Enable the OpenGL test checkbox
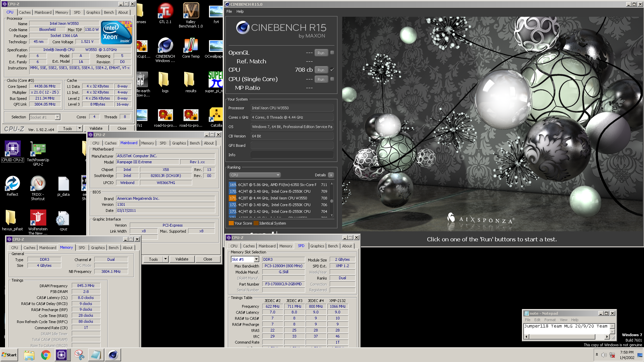This screenshot has width=644, height=362. click(332, 53)
